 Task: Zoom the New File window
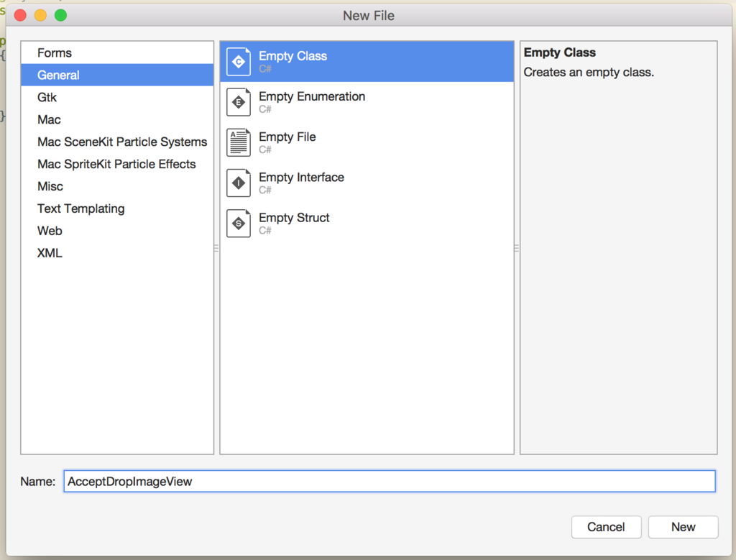click(60, 16)
